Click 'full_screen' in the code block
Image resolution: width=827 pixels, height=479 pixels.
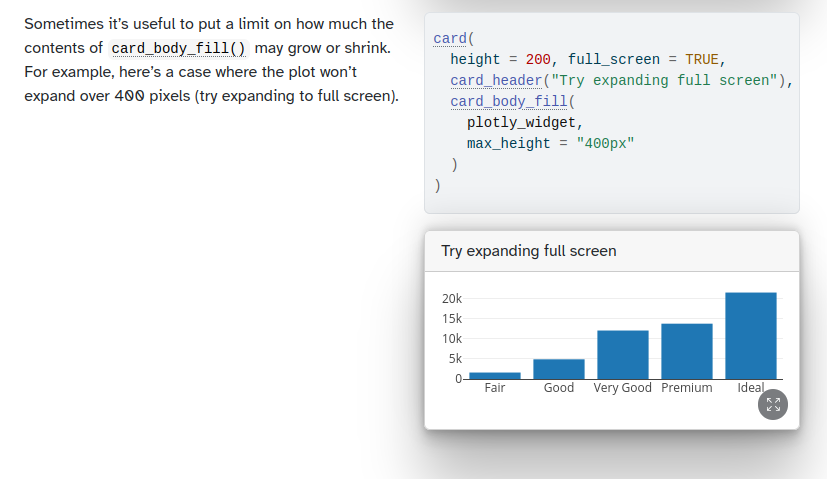click(614, 59)
